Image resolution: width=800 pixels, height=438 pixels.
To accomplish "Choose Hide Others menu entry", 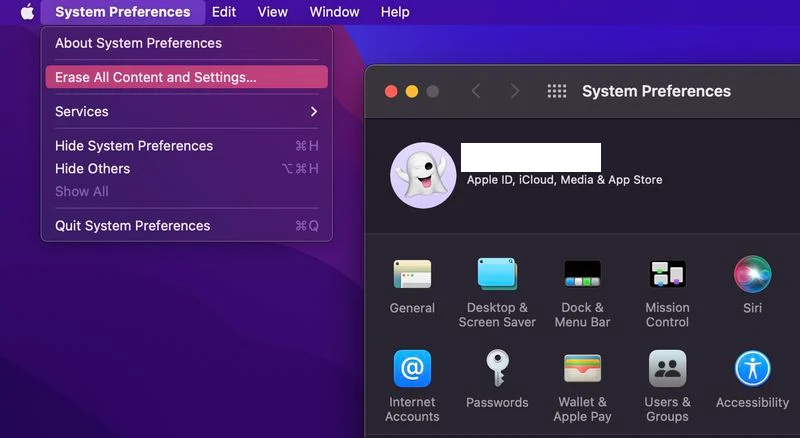I will coord(187,168).
